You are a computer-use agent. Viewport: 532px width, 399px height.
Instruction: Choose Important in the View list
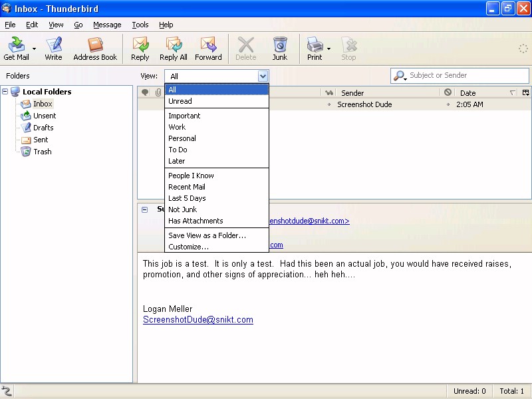(217, 116)
